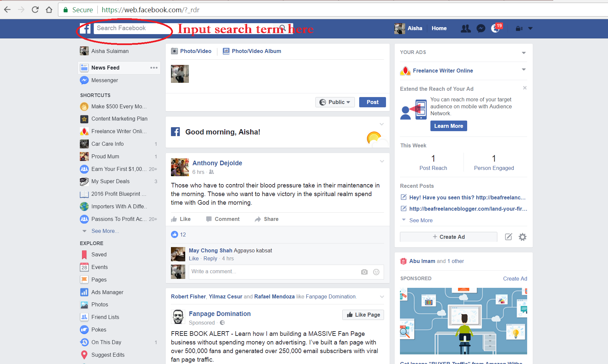
Task: Open notifications globe with 19 badge
Action: [496, 28]
